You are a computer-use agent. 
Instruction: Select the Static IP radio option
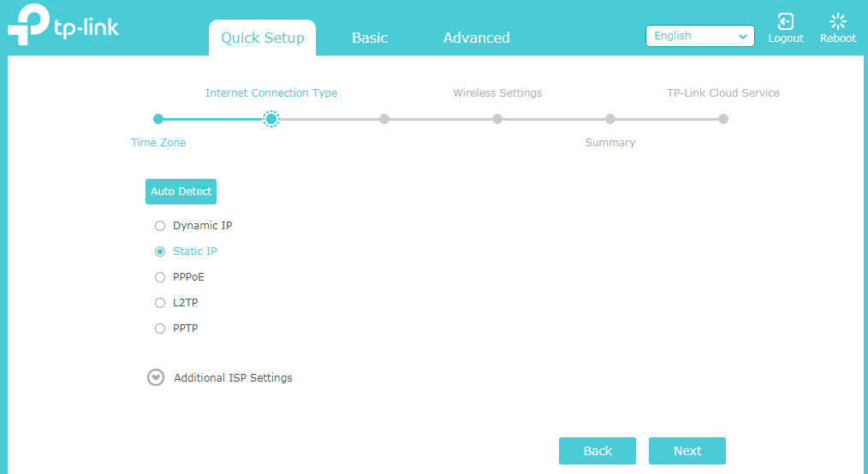point(160,252)
